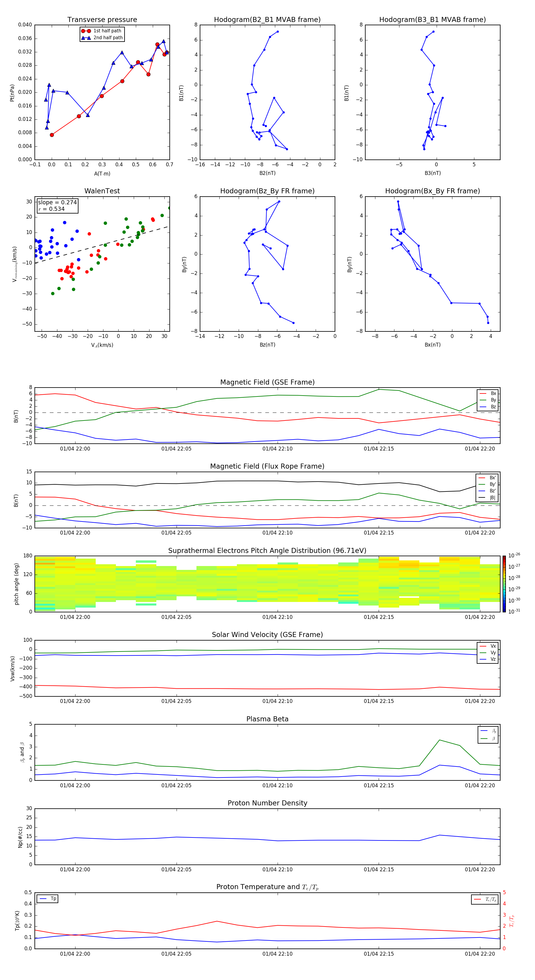Click the Bz(nT) x-axis label

coord(267,345)
